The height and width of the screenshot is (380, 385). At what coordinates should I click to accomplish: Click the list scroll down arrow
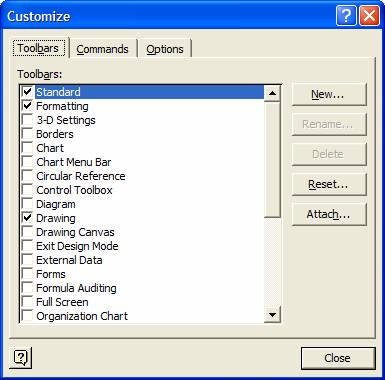coord(272,314)
